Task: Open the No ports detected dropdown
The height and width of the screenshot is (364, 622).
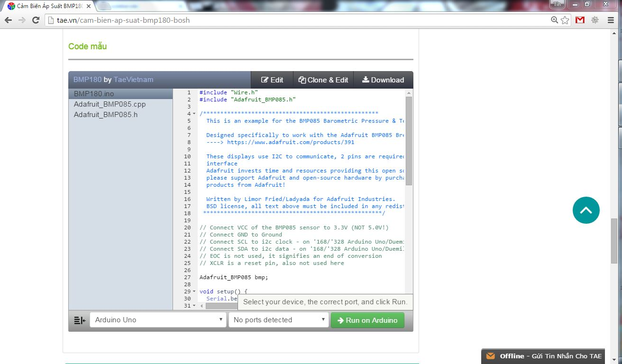Action: pos(279,320)
